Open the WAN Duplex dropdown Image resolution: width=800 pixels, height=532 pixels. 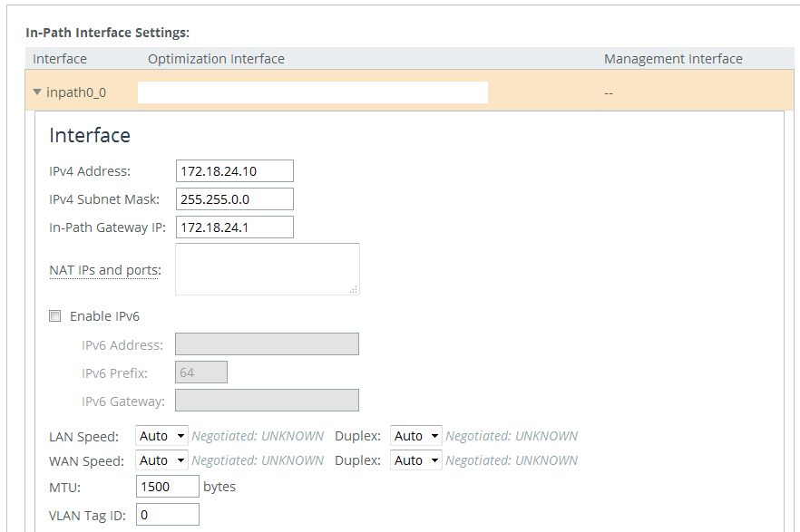[415, 460]
